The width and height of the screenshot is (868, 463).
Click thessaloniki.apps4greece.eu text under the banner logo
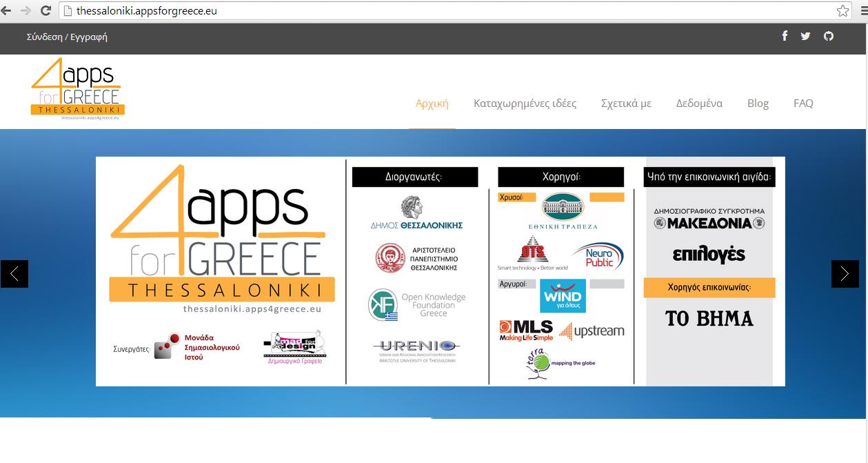[252, 309]
